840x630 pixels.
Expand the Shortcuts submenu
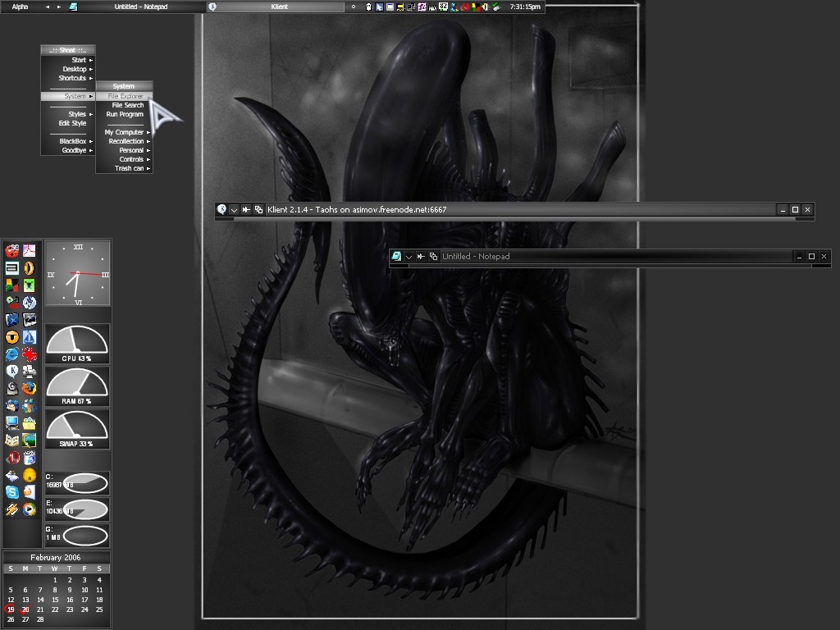[68, 78]
